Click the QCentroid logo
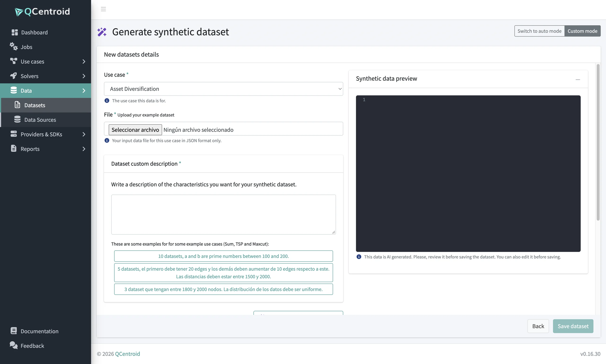Screen dimensions: 606x364 pyautogui.click(x=42, y=12)
